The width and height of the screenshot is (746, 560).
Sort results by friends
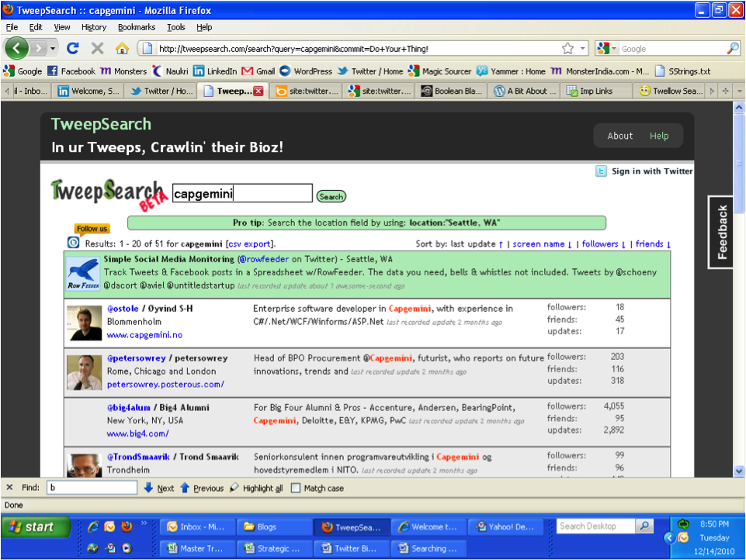tap(653, 244)
